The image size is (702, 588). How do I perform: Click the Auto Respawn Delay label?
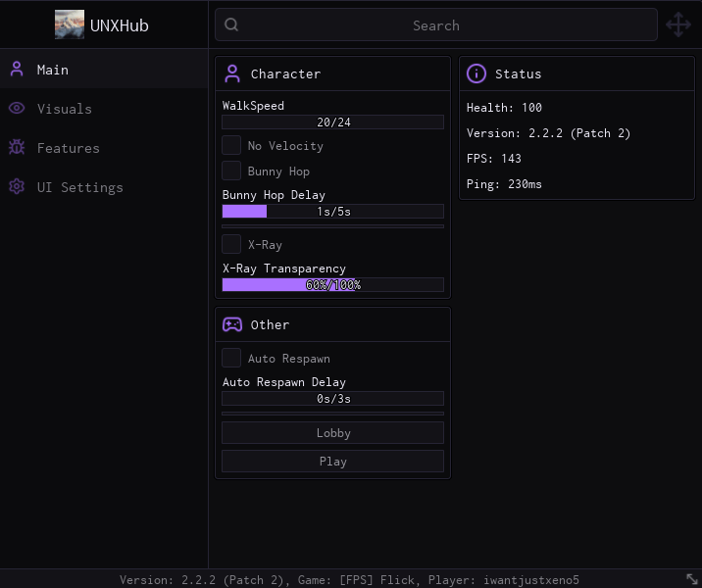[284, 381]
